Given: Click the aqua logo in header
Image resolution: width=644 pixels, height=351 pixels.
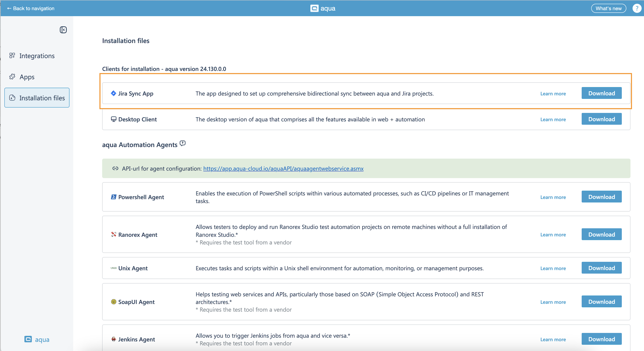Looking at the screenshot, I should coord(322,8).
